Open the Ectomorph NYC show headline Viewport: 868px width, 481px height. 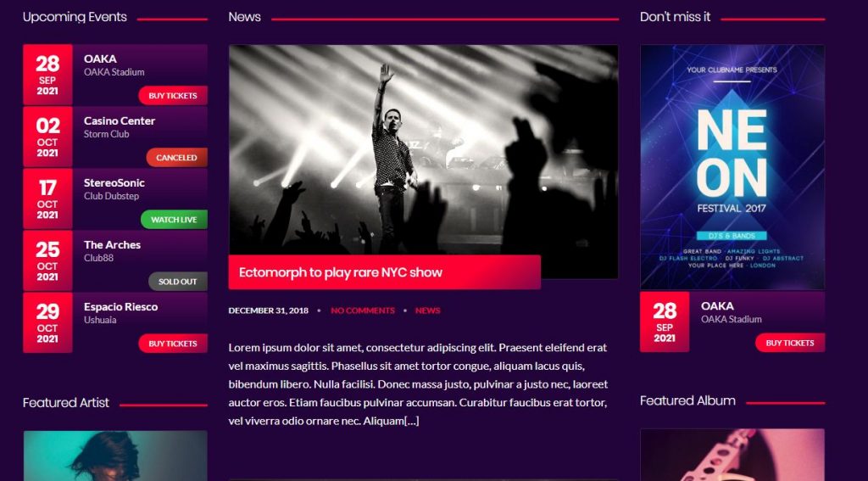tap(341, 272)
